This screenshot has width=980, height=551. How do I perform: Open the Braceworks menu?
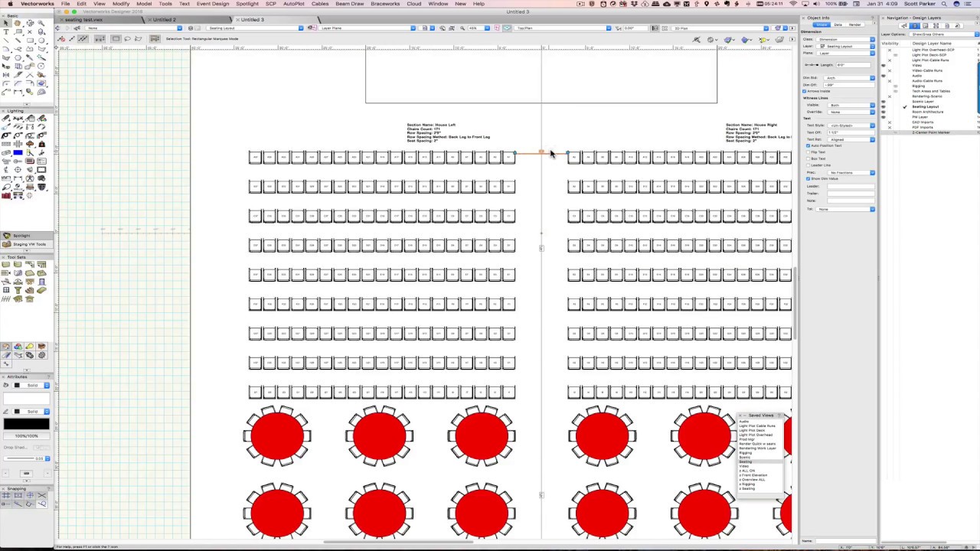click(x=385, y=4)
